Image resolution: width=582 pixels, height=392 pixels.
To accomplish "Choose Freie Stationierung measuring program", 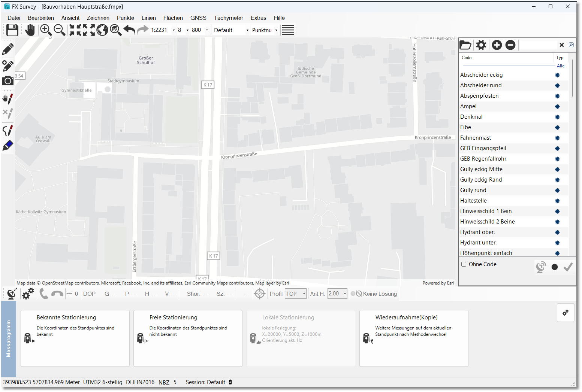I will click(188, 338).
